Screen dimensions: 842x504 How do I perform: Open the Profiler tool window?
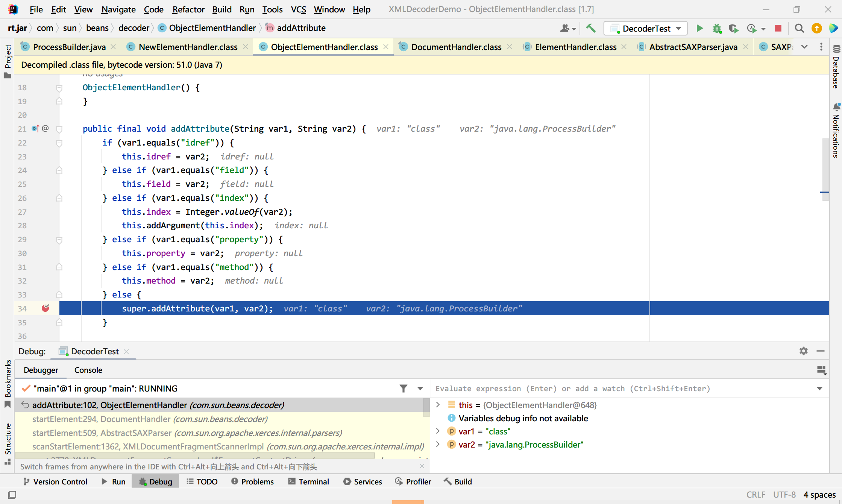pyautogui.click(x=413, y=481)
